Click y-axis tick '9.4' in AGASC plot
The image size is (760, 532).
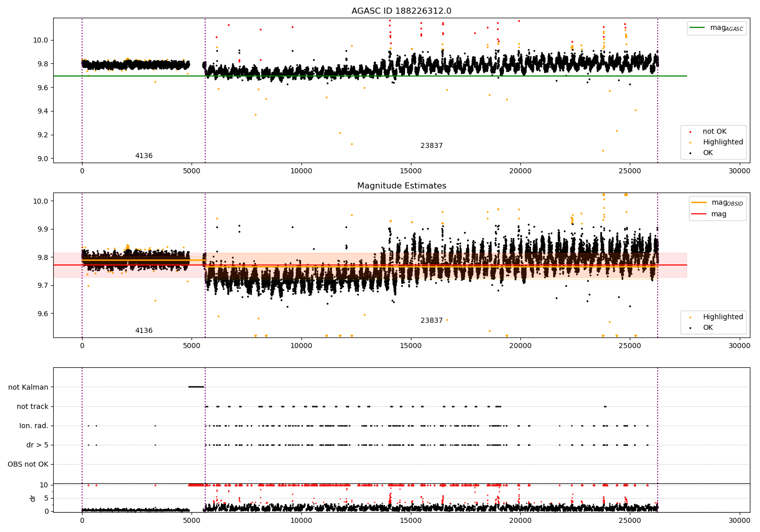[x=43, y=111]
